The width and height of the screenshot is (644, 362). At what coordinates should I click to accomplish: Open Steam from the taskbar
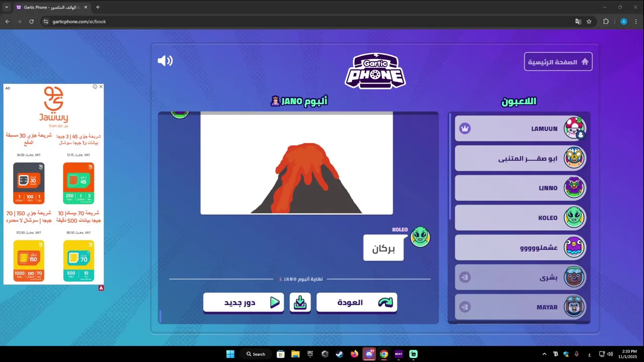pos(340,354)
